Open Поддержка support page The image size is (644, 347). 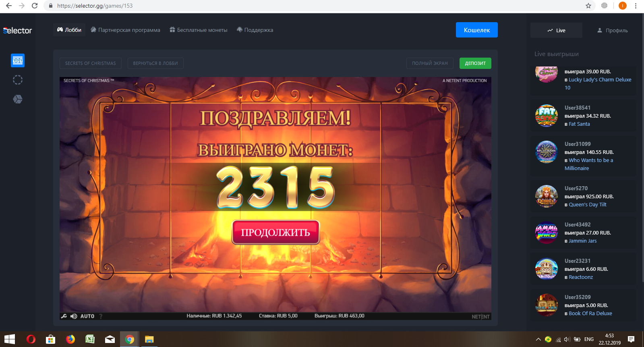click(x=255, y=30)
